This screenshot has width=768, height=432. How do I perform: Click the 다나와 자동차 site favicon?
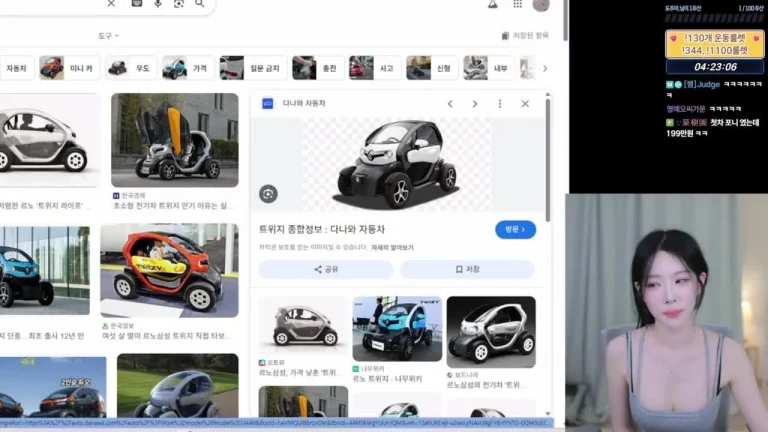point(267,103)
